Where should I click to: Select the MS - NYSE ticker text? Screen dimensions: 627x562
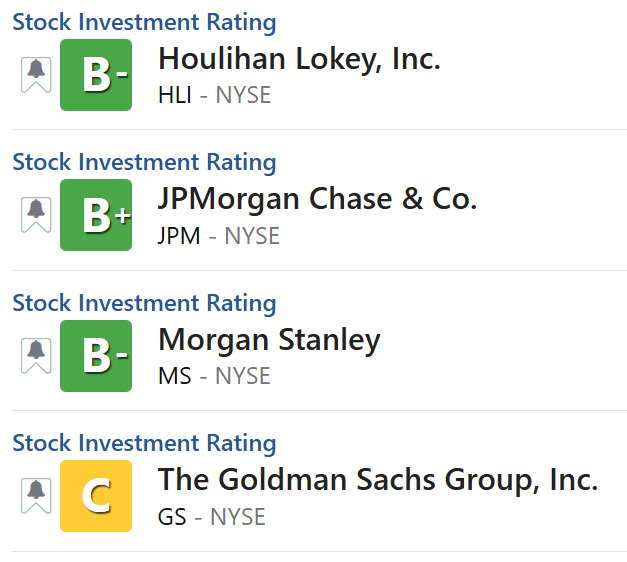214,377
